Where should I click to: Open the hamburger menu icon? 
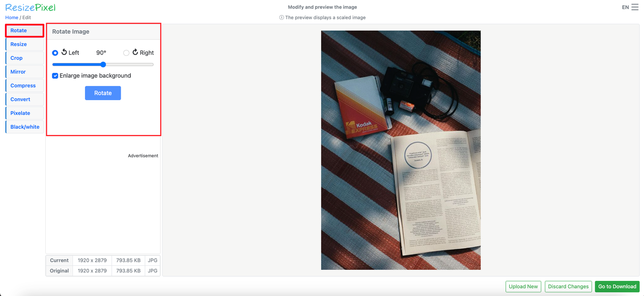[x=635, y=7]
